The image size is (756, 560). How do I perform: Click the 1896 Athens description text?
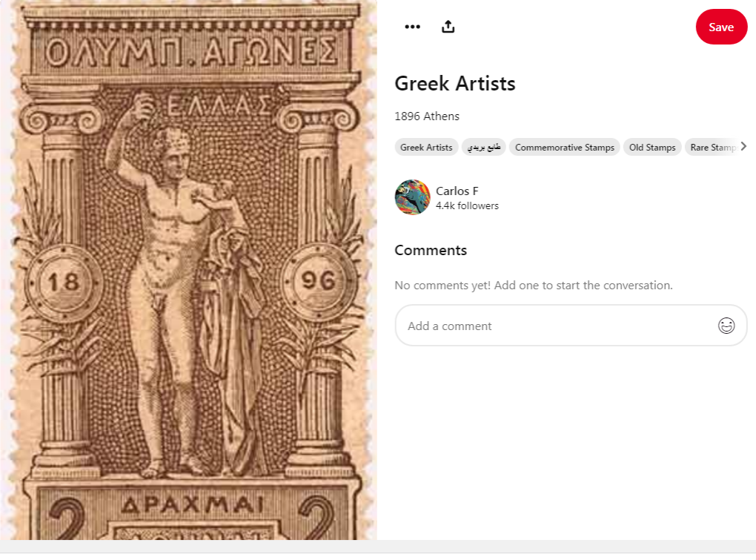[427, 116]
